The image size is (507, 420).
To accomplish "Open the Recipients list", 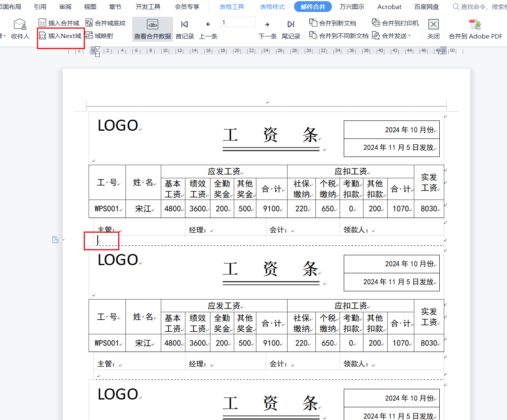I will [20, 30].
